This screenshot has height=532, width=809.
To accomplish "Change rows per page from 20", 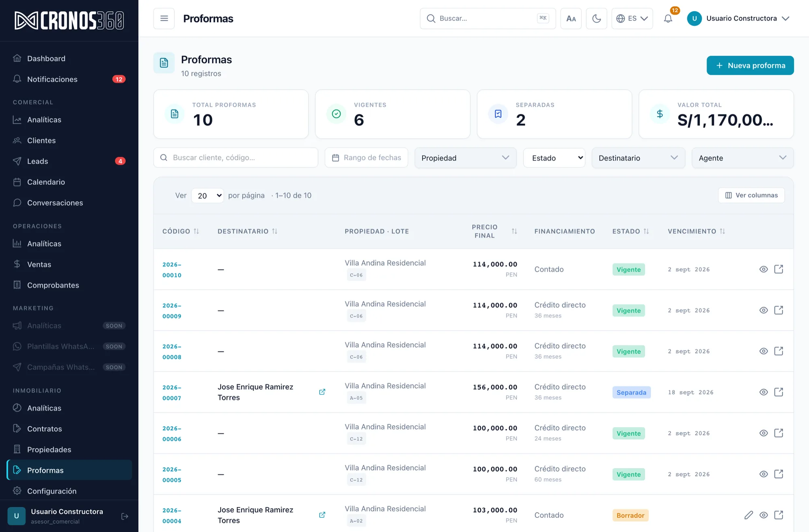I will [x=208, y=195].
